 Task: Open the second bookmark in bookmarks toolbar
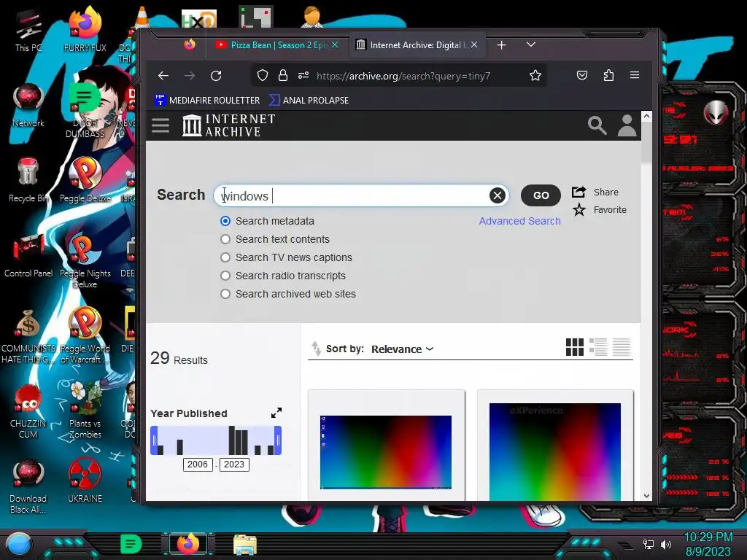[x=309, y=100]
